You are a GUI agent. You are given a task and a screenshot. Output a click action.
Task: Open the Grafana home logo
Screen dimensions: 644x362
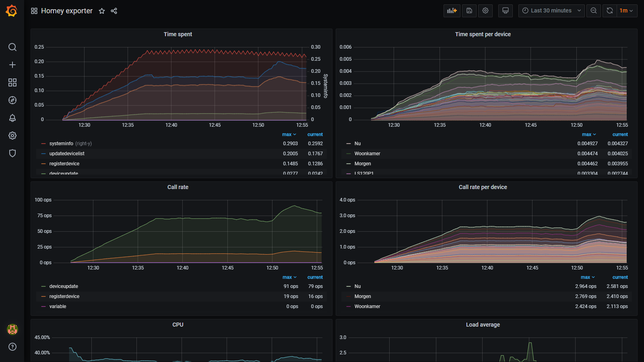[12, 11]
